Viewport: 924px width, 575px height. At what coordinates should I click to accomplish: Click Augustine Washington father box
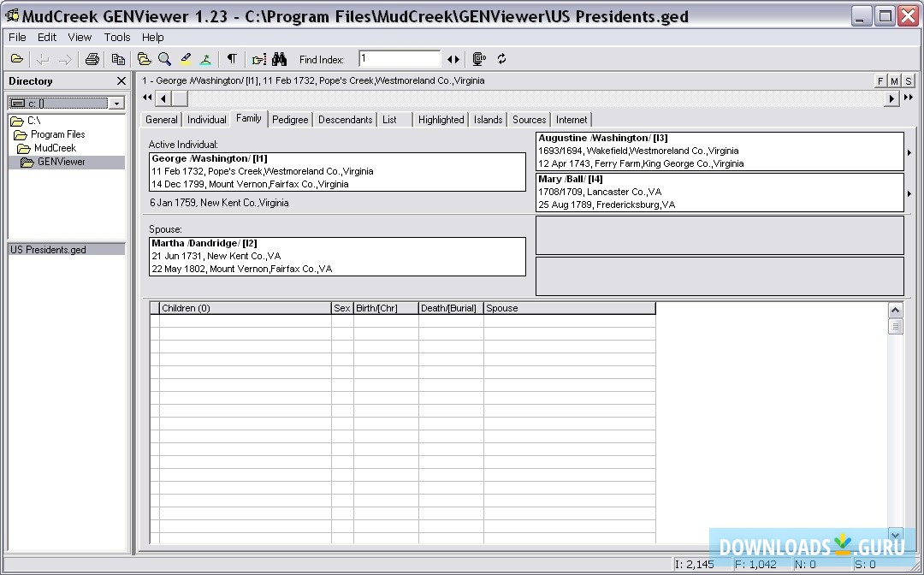tap(720, 151)
